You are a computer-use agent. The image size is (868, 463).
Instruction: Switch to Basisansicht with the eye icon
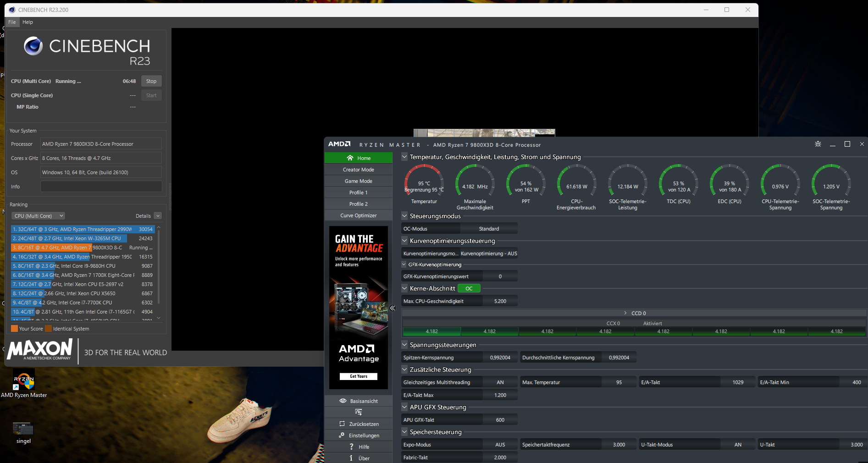pos(358,401)
